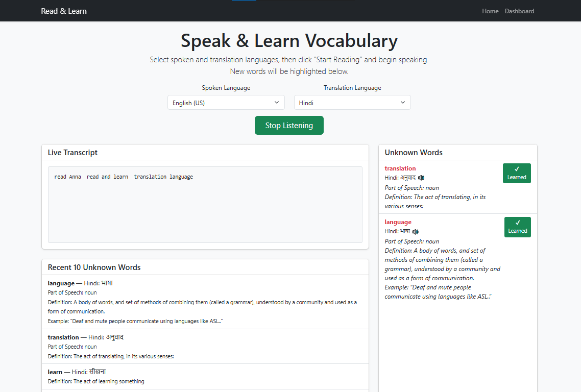Click "translation" entry in Recent Unknown Words
Screen dimensions: 581x392
63,337
